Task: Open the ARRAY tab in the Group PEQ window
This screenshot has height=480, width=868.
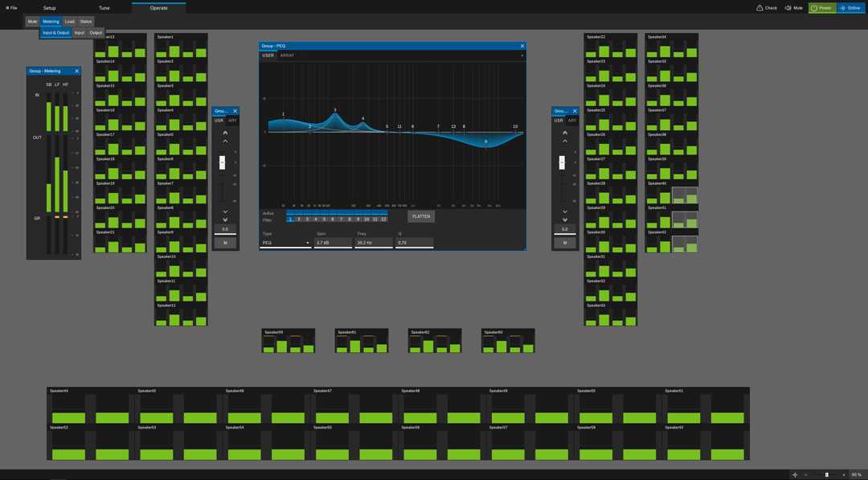Action: [x=287, y=55]
